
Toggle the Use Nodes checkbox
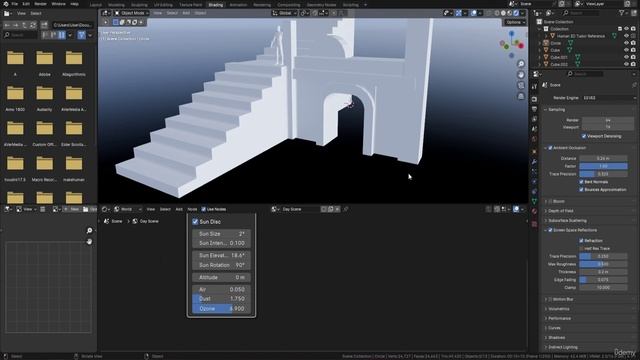click(203, 209)
